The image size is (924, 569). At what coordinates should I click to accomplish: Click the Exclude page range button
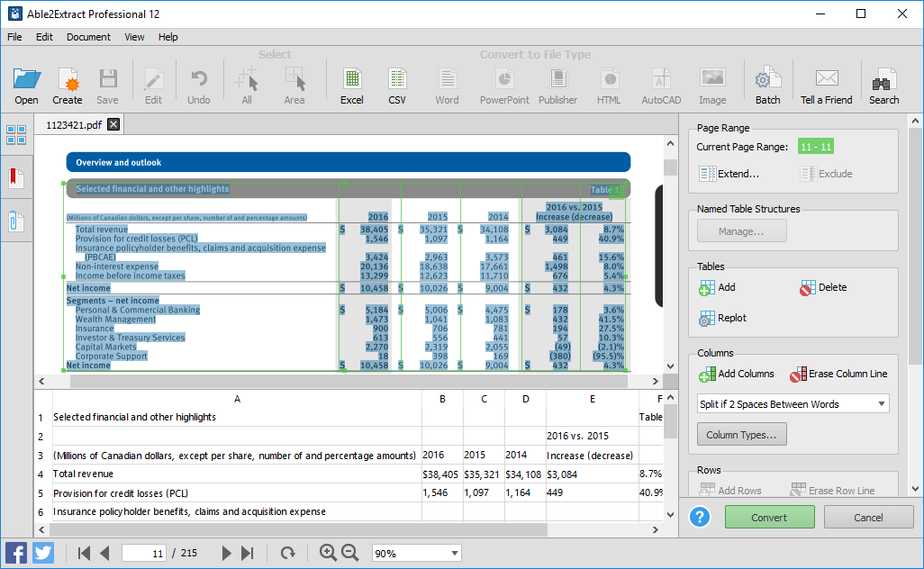coord(826,174)
